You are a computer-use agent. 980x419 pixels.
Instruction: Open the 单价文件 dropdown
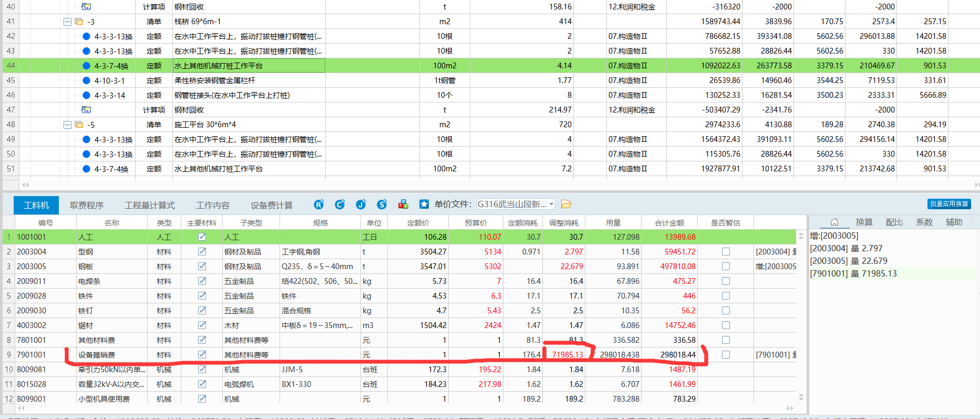(x=551, y=204)
